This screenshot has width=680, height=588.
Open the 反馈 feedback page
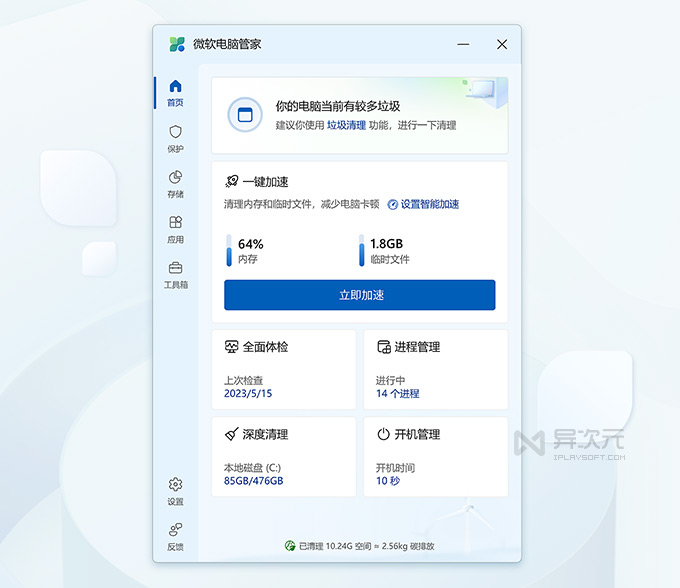pyautogui.click(x=176, y=537)
